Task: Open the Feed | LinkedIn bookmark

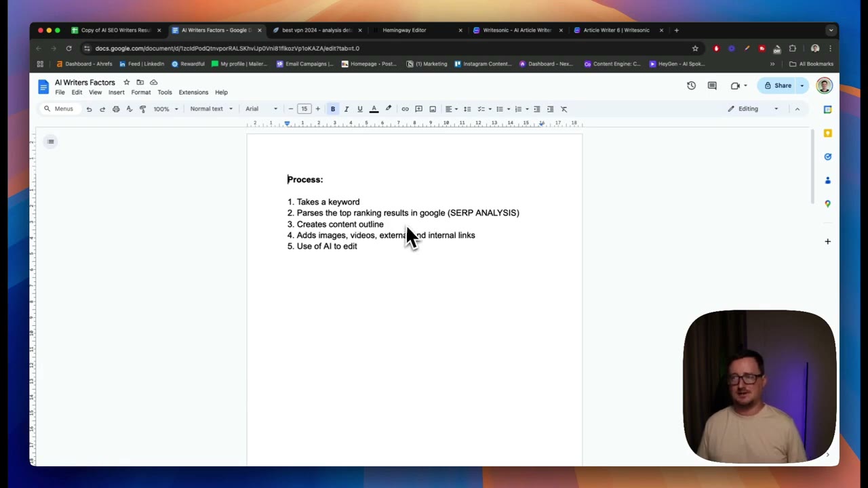Action: (141, 64)
